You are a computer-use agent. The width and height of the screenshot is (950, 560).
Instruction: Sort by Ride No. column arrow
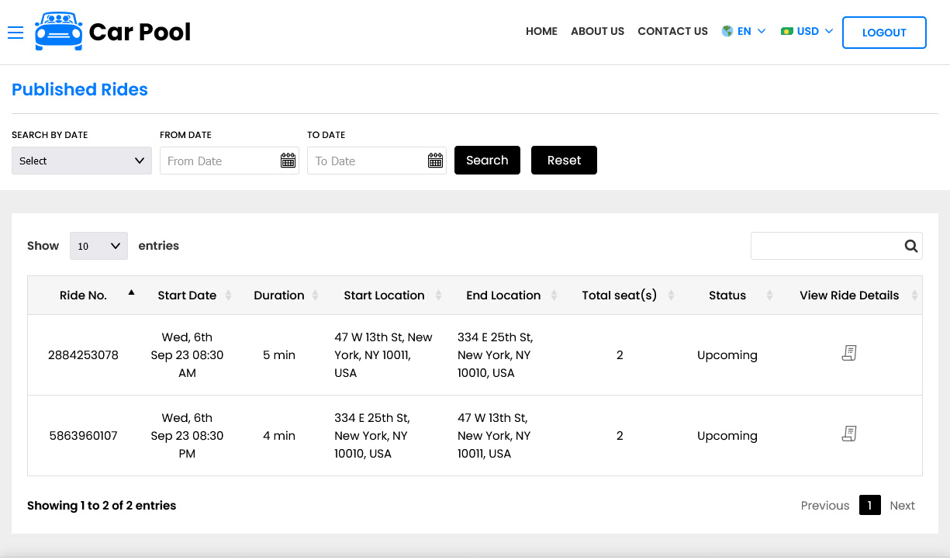click(131, 292)
